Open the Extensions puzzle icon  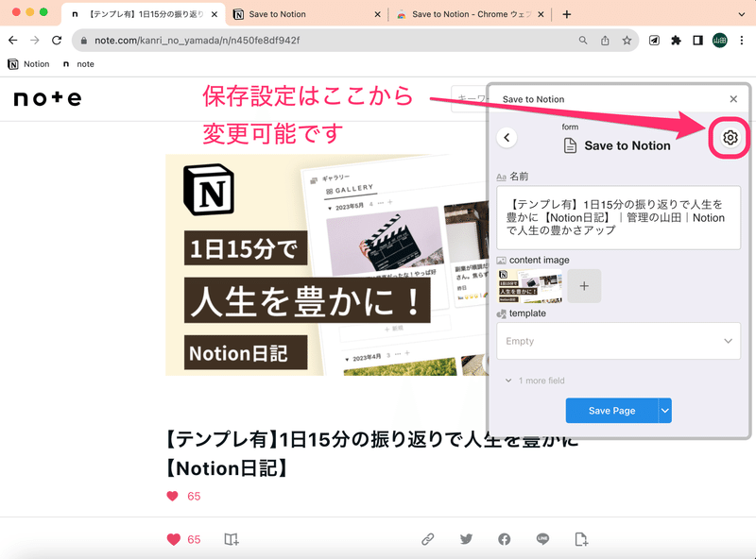pyautogui.click(x=676, y=41)
